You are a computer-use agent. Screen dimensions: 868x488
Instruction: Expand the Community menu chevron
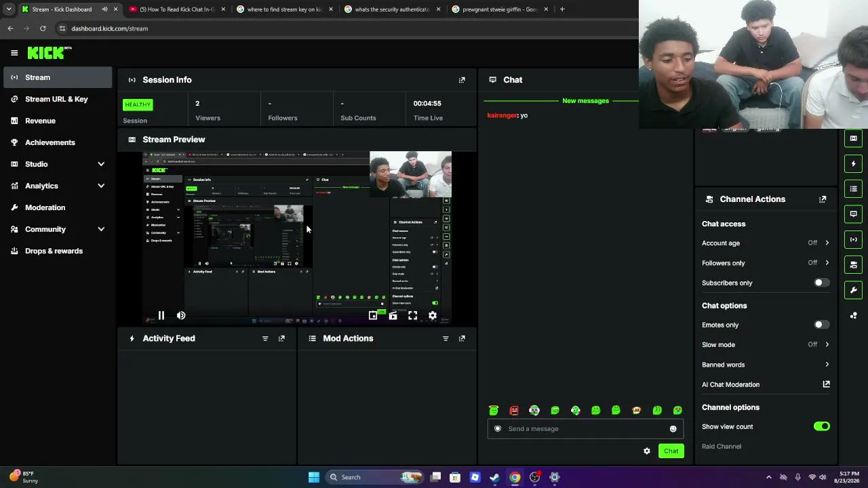click(101, 229)
